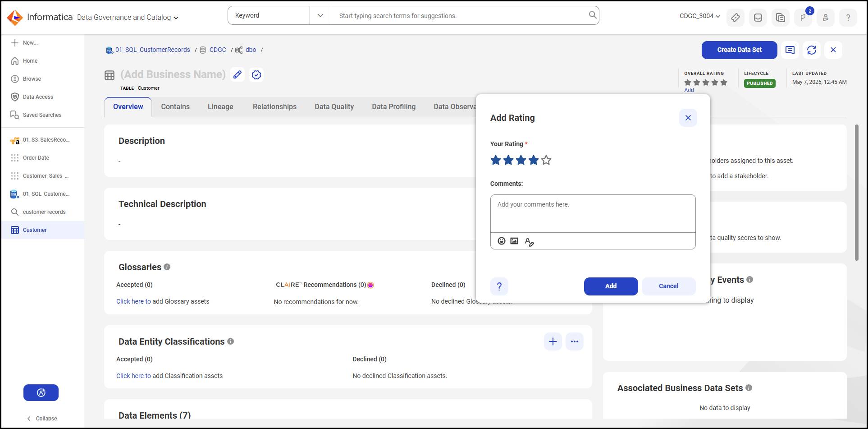Set rating to five stars
This screenshot has width=868, height=429.
(x=546, y=160)
